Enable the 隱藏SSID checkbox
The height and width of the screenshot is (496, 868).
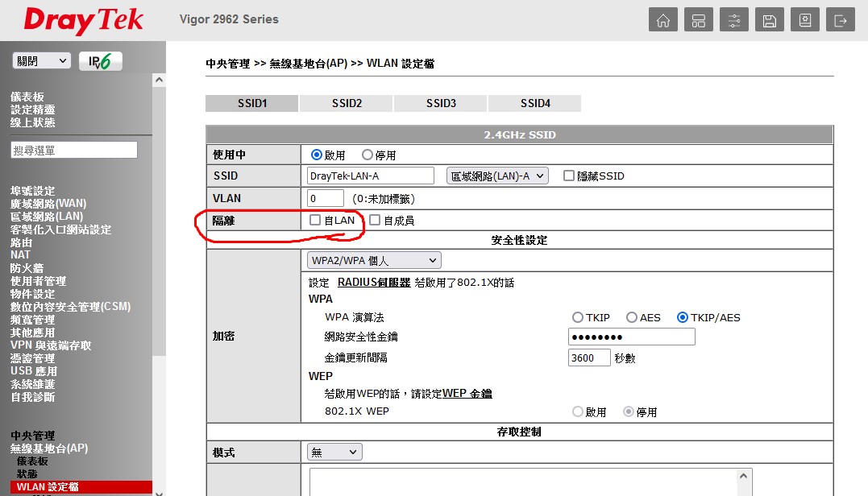[x=569, y=176]
